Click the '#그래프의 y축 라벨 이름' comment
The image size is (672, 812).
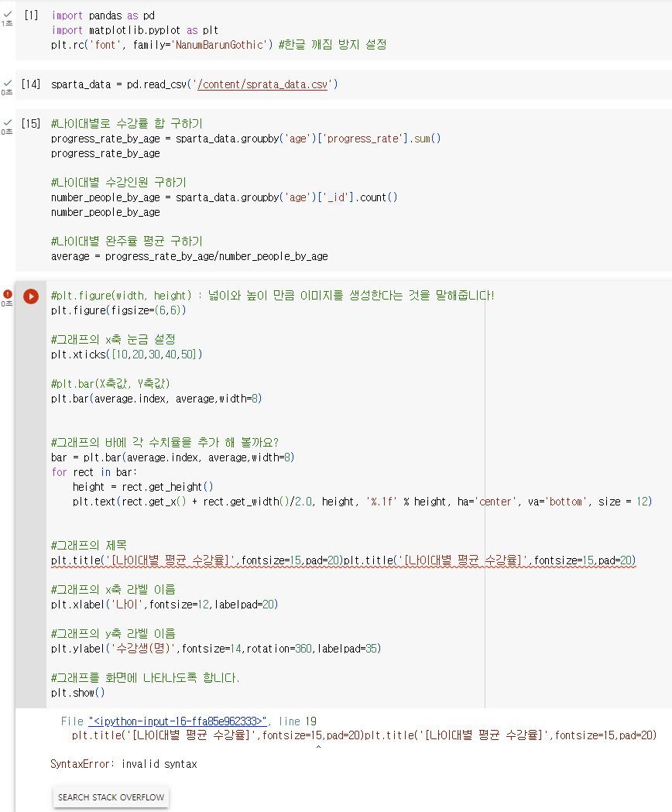coord(114,633)
